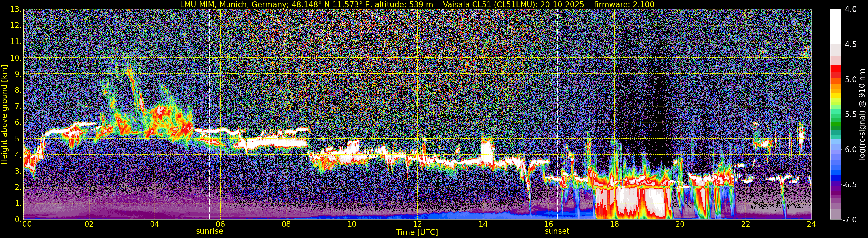Screen dimensions: 868x238
Task: Click the "22" time axis tick label
Action: tap(746, 224)
